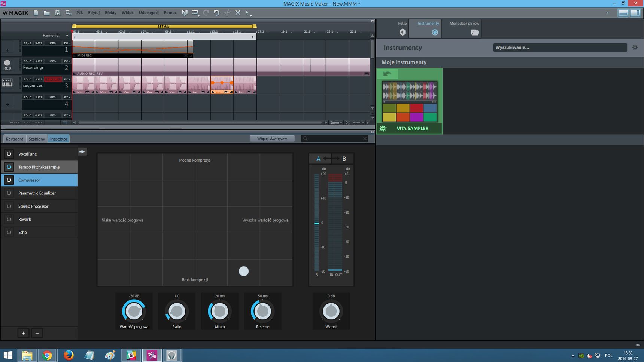Clear the sound search box with X
Image resolution: width=644 pixels, height=362 pixels.
pos(365,139)
